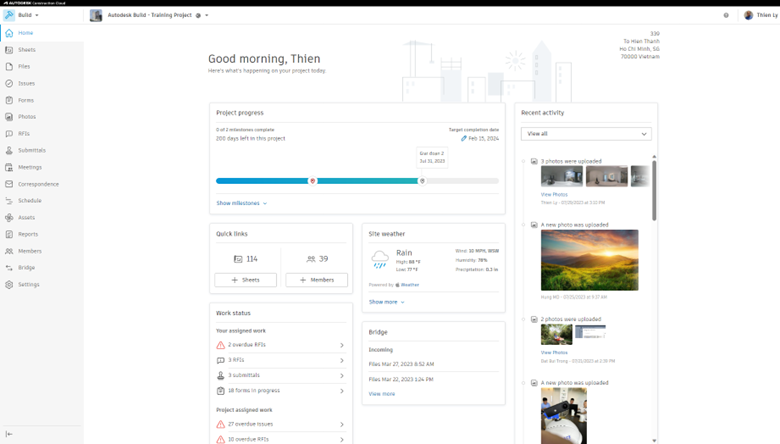The width and height of the screenshot is (780, 444).
Task: Go to Sheets in the sidebar menu
Action: pyautogui.click(x=27, y=50)
